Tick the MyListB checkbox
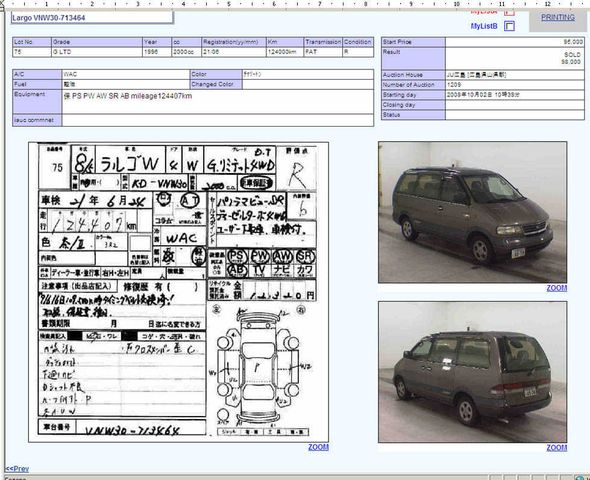The height and width of the screenshot is (480, 590). [509, 26]
